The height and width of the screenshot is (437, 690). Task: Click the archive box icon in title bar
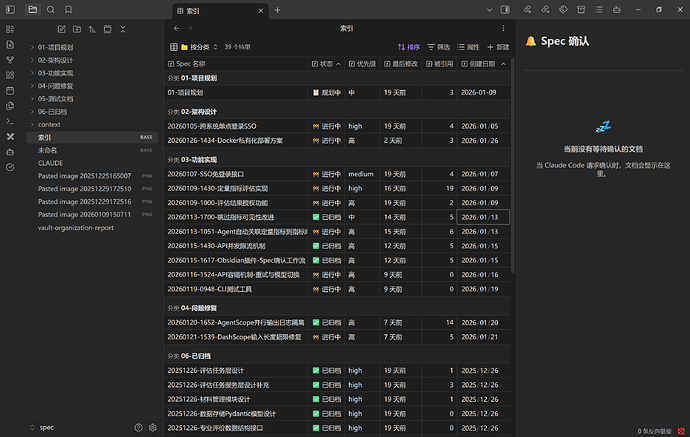point(581,10)
